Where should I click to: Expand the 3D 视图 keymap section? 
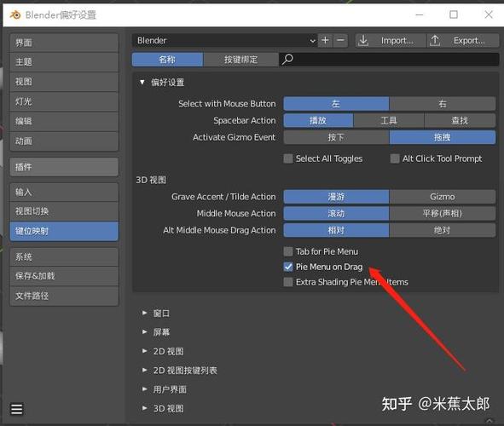tap(145, 408)
